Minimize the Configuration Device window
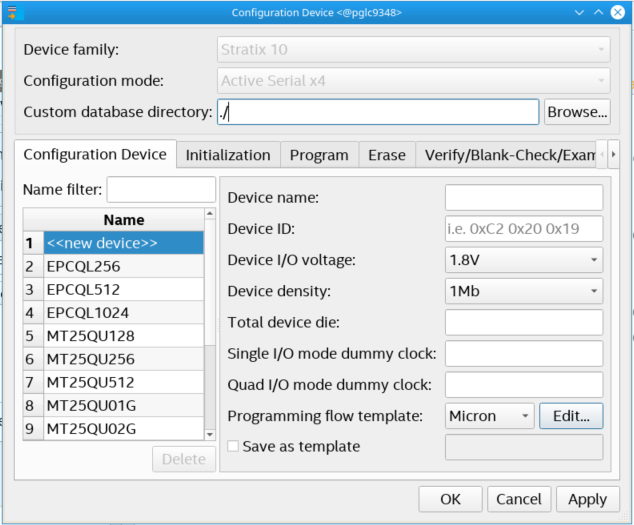The image size is (634, 525). click(581, 12)
